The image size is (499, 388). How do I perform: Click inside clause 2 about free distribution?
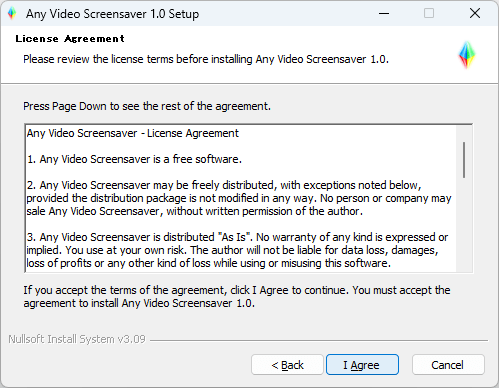[239, 198]
